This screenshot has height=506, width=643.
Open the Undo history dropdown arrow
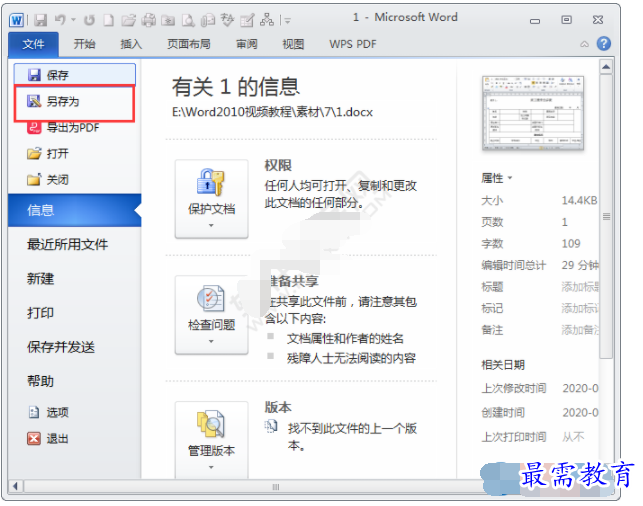click(x=73, y=19)
